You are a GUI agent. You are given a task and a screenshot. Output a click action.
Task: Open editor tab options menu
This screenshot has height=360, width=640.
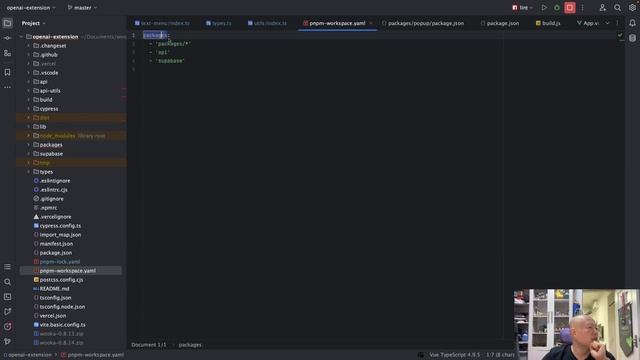(x=617, y=23)
